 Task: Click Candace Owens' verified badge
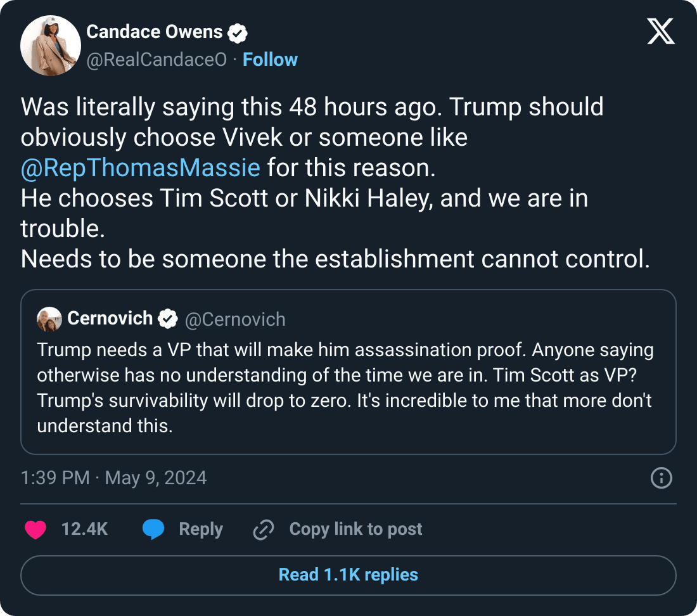tap(238, 31)
